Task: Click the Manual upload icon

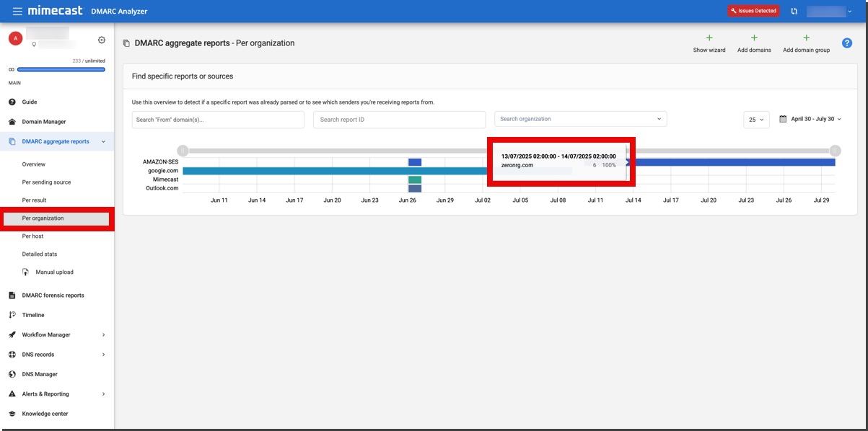Action: click(x=26, y=272)
